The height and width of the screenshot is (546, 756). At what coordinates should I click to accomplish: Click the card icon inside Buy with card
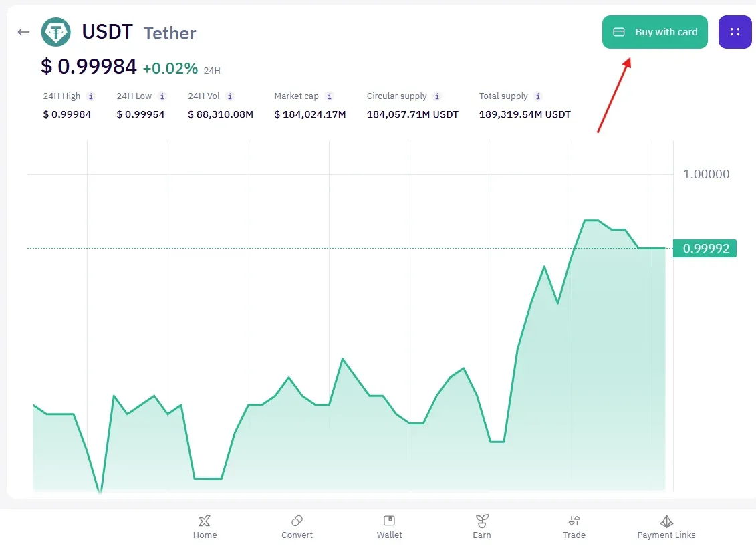coord(618,32)
